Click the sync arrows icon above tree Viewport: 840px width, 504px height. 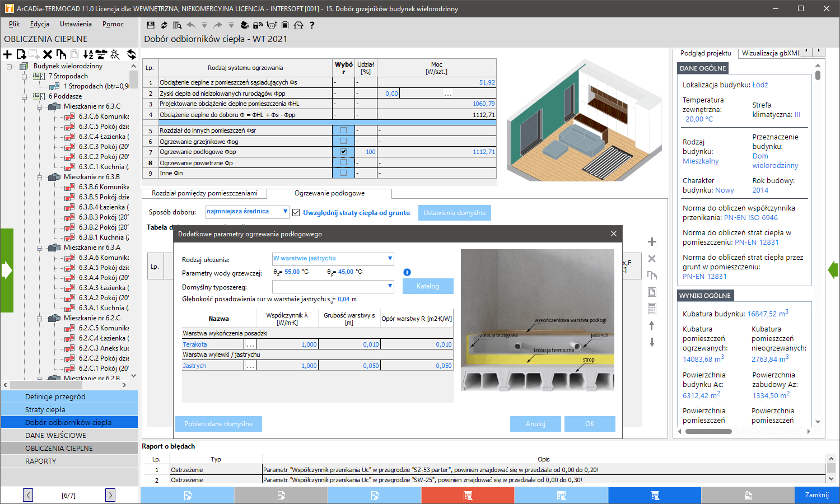tap(132, 54)
